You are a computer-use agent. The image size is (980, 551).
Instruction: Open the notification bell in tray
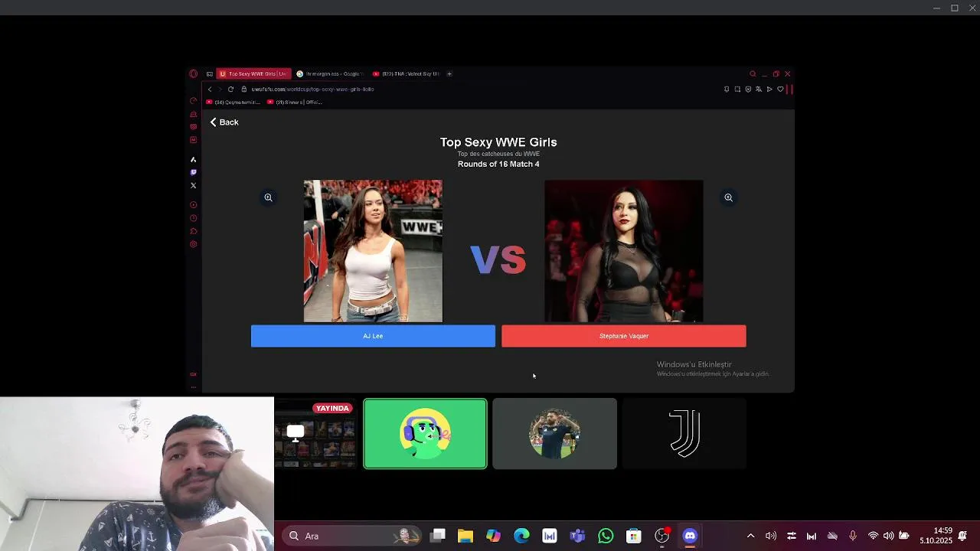(x=962, y=536)
